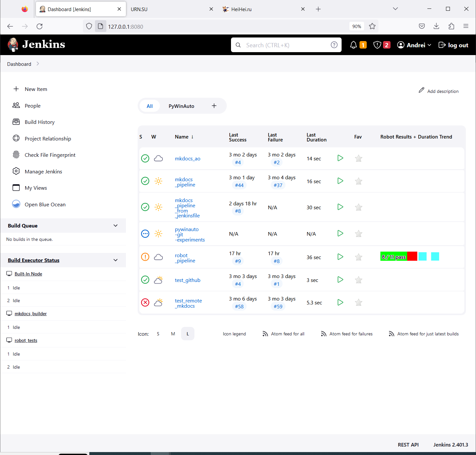The width and height of the screenshot is (476, 455).
Task: Switch to the PyWinAuto view tab
Action: click(x=181, y=106)
